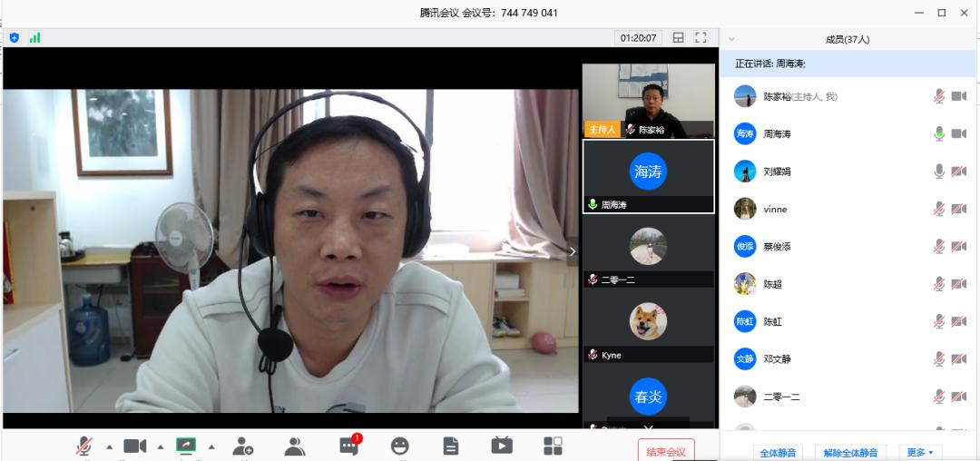Viewport: 980px width, 461px height.
Task: Open the documents icon in toolbar
Action: coord(451,446)
